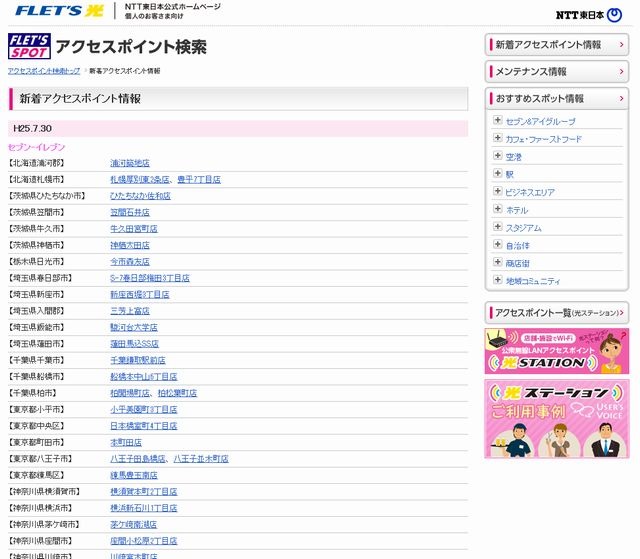Open the first store link in 北海道札幌市 row
The height and width of the screenshot is (559, 640).
[x=140, y=180]
